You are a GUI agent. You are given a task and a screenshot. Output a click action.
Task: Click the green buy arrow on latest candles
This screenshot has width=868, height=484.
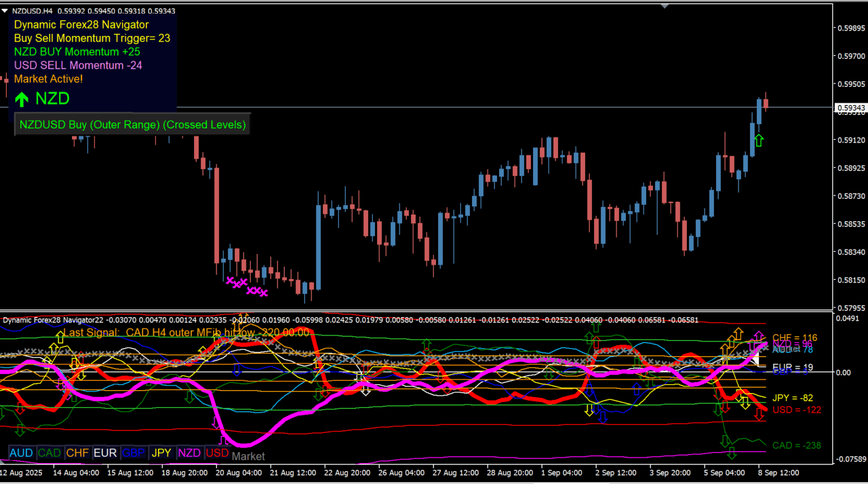(759, 141)
